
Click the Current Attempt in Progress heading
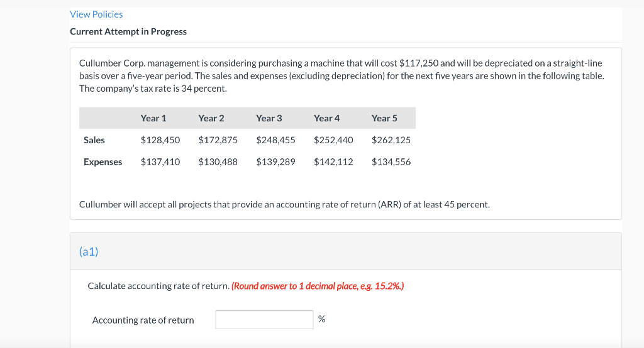coord(128,31)
